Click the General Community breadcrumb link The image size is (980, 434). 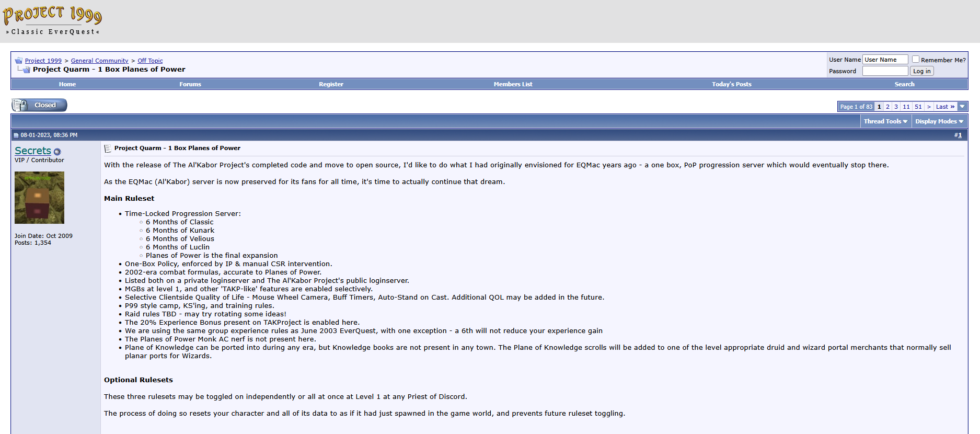[x=100, y=61]
